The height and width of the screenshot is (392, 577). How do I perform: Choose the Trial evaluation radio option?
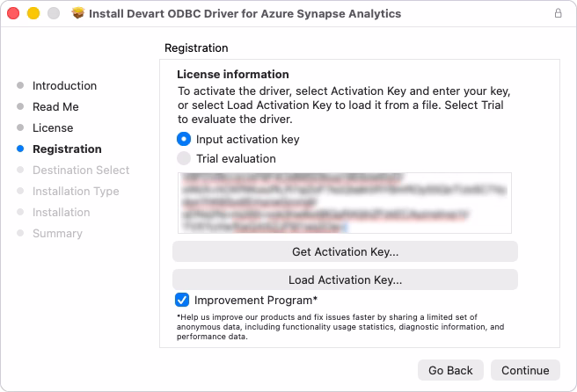point(184,158)
